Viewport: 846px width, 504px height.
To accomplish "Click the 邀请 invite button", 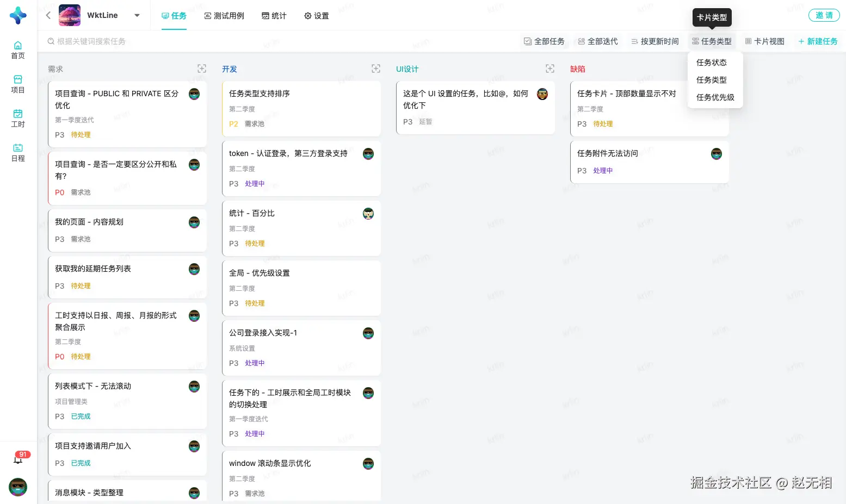I will coord(824,15).
